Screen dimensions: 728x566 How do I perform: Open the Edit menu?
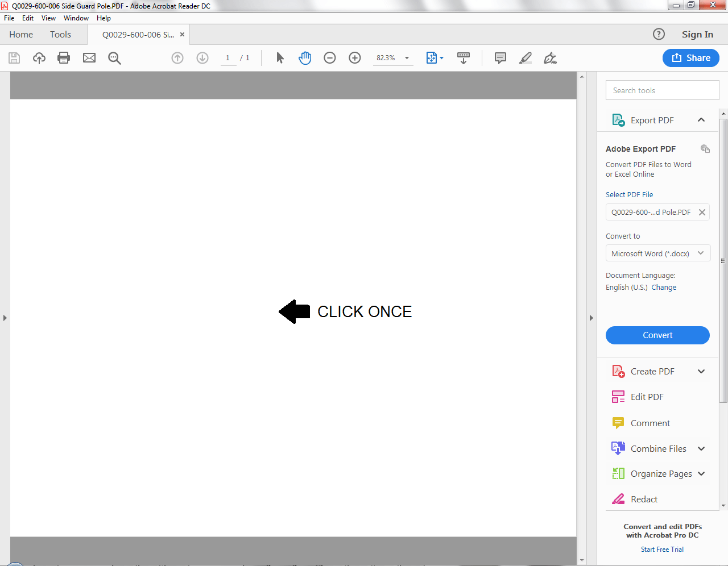tap(28, 18)
